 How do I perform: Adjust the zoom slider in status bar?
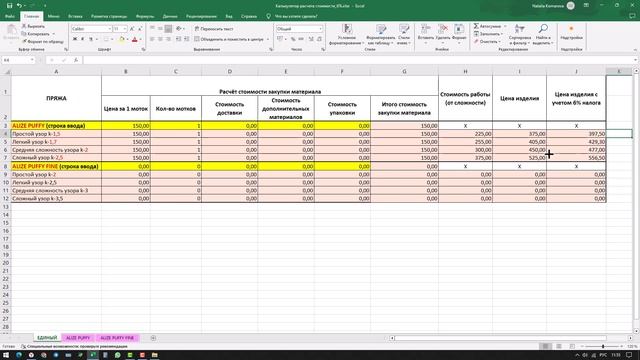[x=603, y=346]
